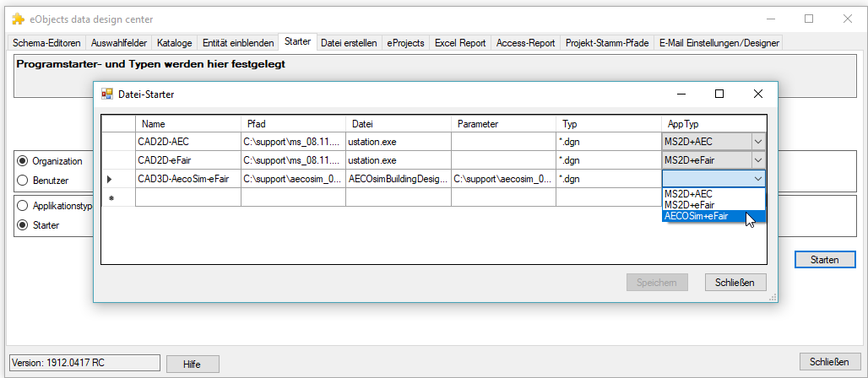Screen dimensions: 868x378
Task: Click the new-row asterisk row header
Action: click(x=118, y=197)
